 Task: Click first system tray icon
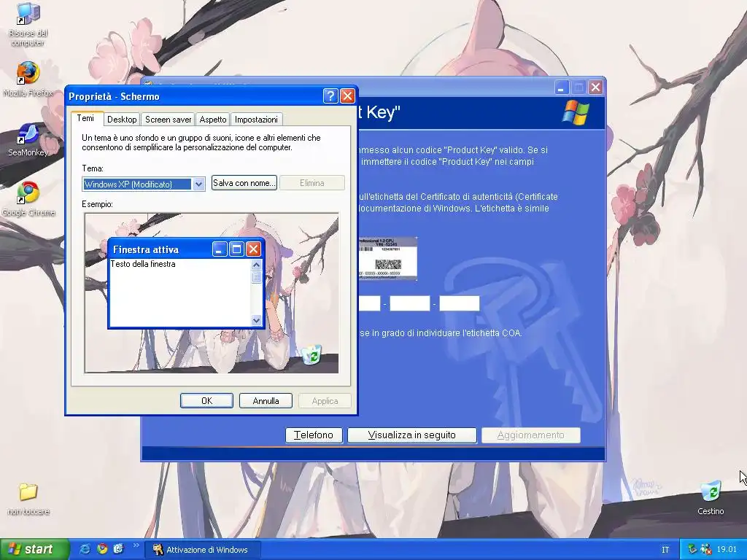pyautogui.click(x=693, y=550)
